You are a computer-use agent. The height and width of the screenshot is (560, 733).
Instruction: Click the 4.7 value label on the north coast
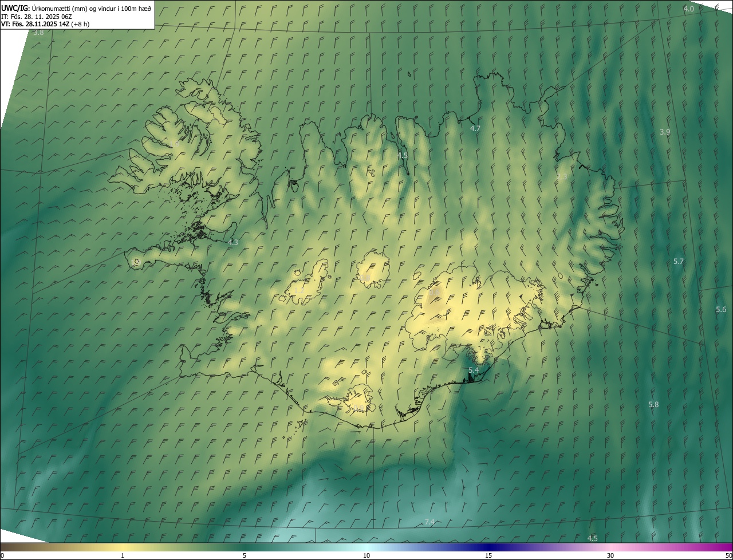[x=475, y=129]
